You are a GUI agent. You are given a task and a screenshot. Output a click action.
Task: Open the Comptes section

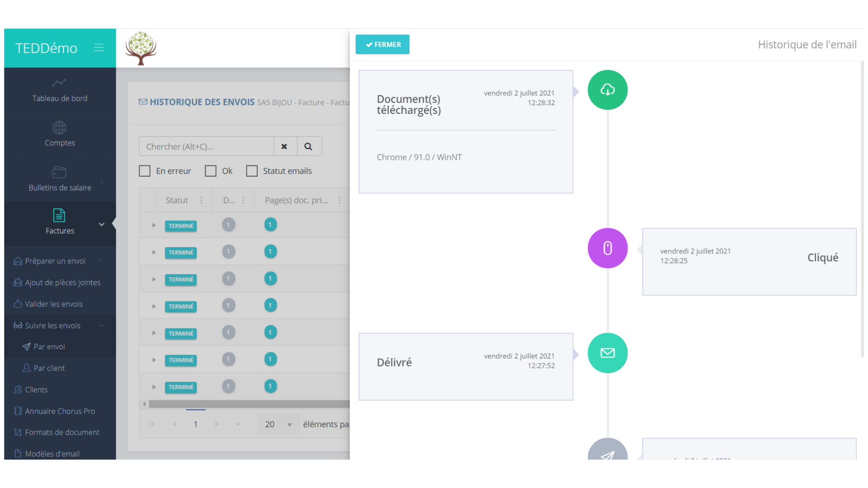click(60, 134)
